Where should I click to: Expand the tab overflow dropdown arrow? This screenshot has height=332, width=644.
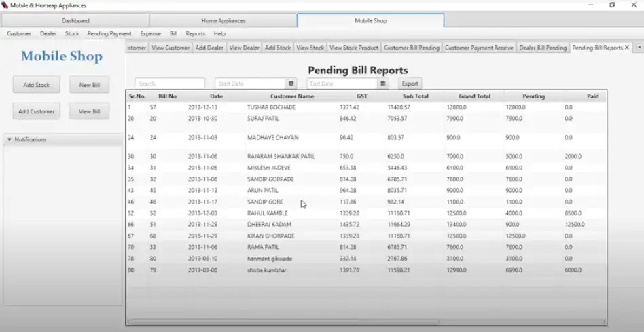[639, 48]
